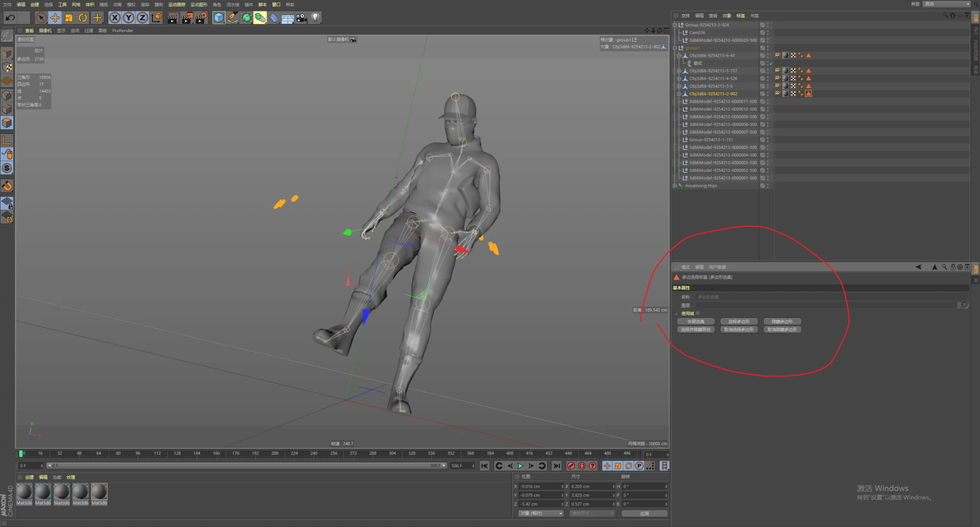980x527 pixels.
Task: Click the Undo arrow icon
Action: [10, 17]
